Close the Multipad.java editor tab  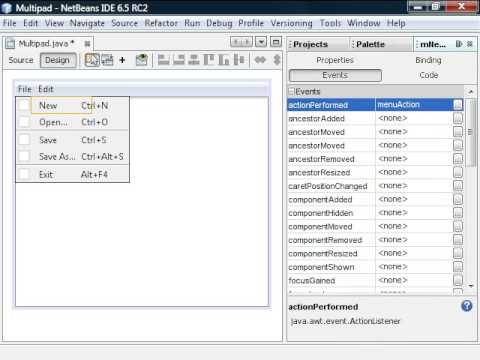(87, 44)
